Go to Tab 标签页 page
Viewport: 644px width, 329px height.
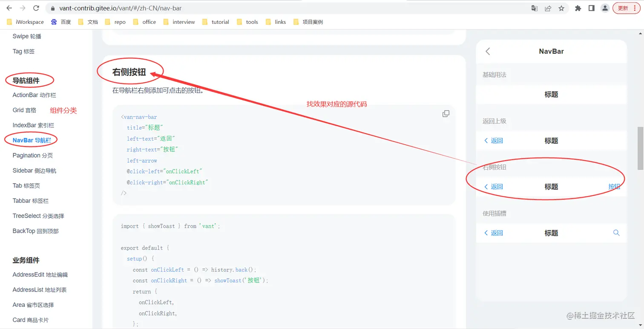[26, 185]
